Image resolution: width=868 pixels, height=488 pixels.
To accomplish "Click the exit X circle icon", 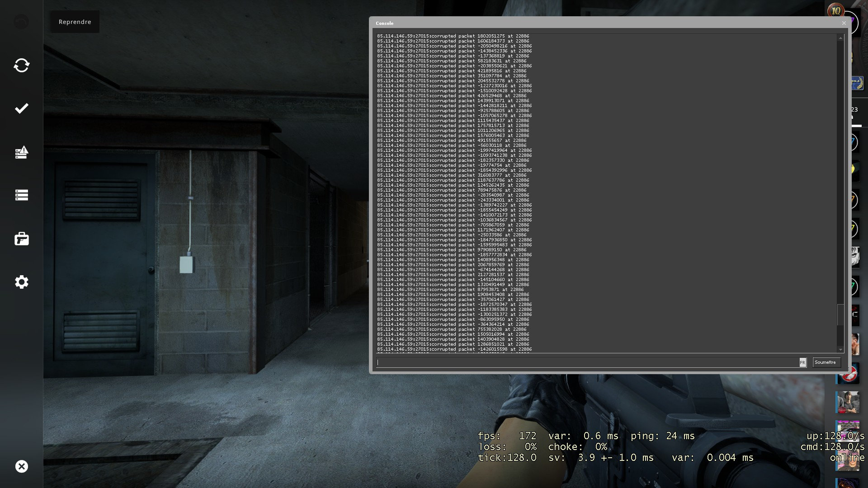I will tap(21, 466).
